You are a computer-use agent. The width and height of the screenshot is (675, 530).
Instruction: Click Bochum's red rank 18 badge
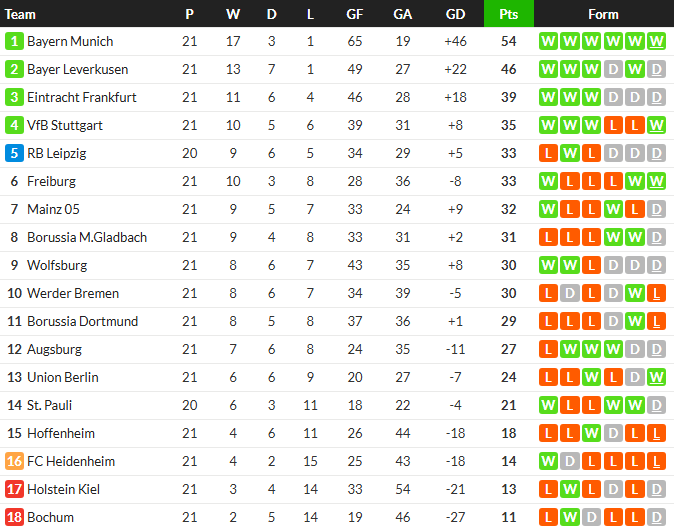pos(14,518)
